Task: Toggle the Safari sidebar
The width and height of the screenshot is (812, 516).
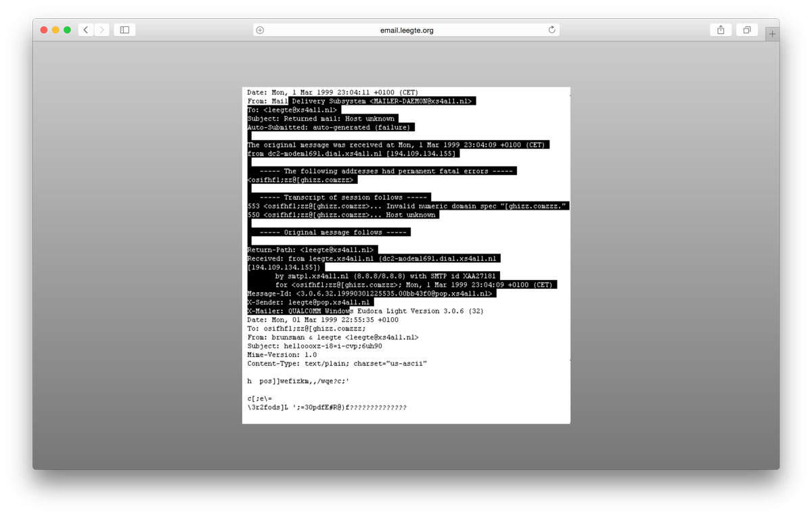Action: (x=125, y=30)
